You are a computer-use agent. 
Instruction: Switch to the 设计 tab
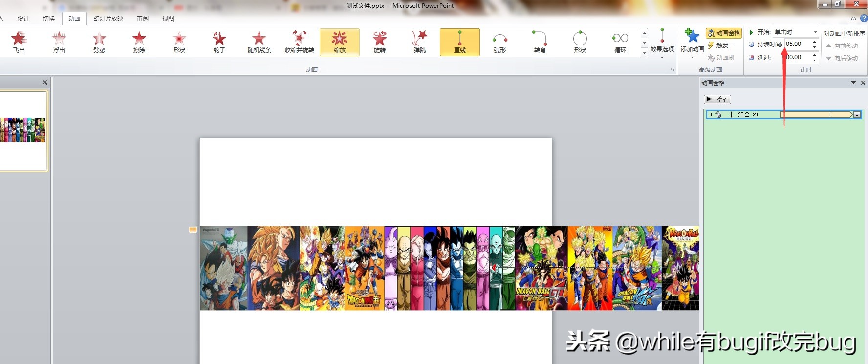(23, 19)
